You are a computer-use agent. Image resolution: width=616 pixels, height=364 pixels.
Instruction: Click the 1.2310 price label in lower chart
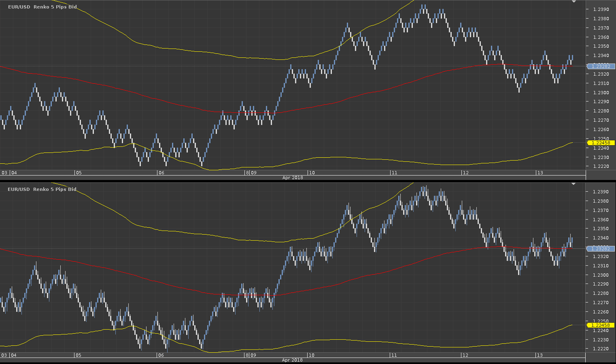point(601,266)
